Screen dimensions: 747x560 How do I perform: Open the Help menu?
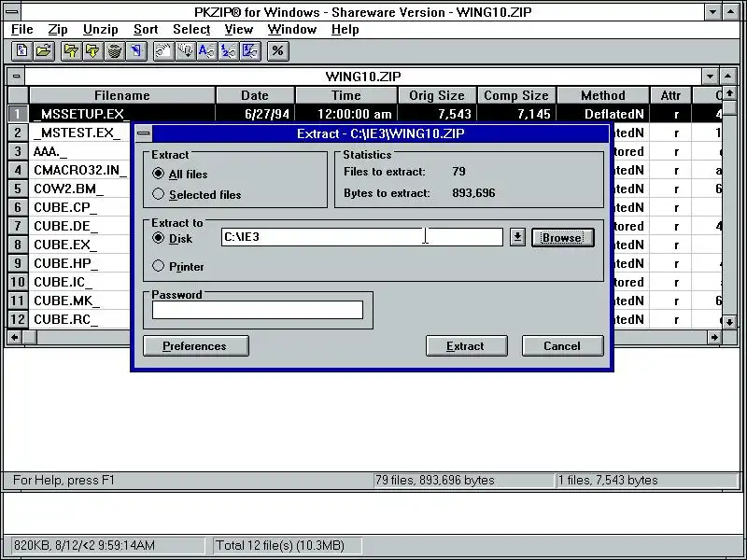(345, 30)
